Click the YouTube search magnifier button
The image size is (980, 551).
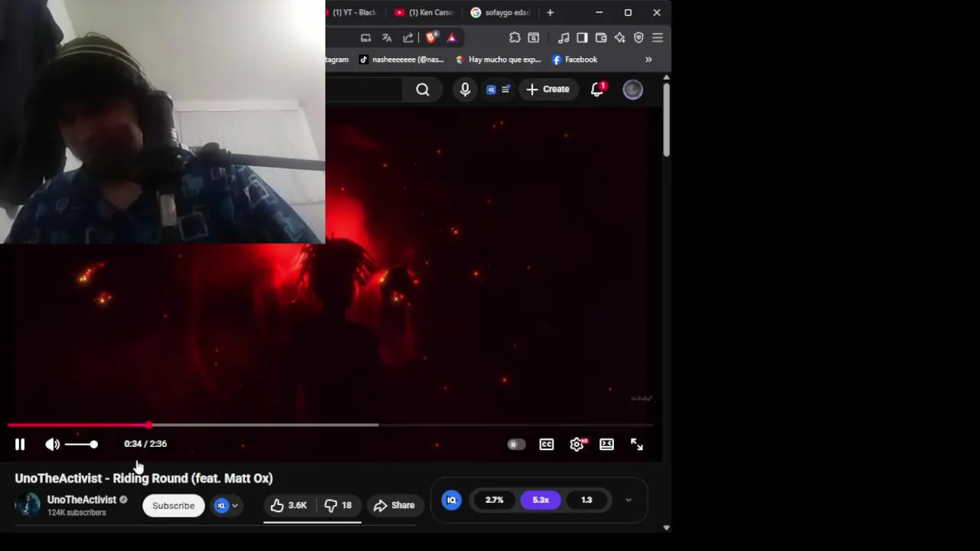point(423,90)
